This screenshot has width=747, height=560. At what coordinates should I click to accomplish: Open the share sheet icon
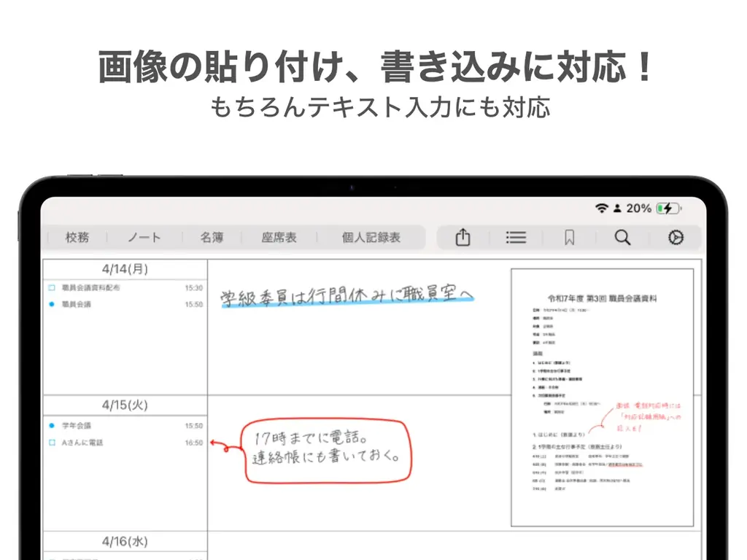(462, 238)
